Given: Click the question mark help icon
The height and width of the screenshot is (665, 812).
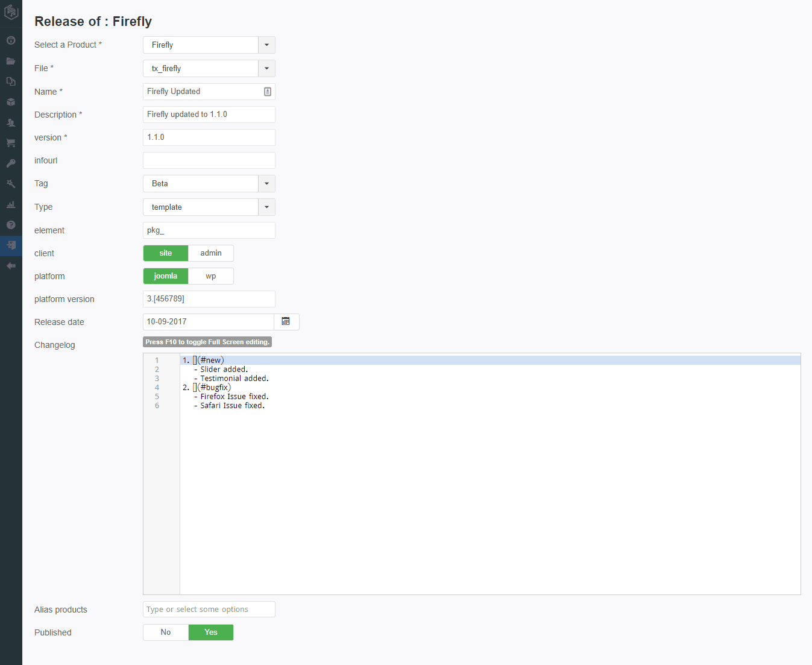Looking at the screenshot, I should click(11, 225).
